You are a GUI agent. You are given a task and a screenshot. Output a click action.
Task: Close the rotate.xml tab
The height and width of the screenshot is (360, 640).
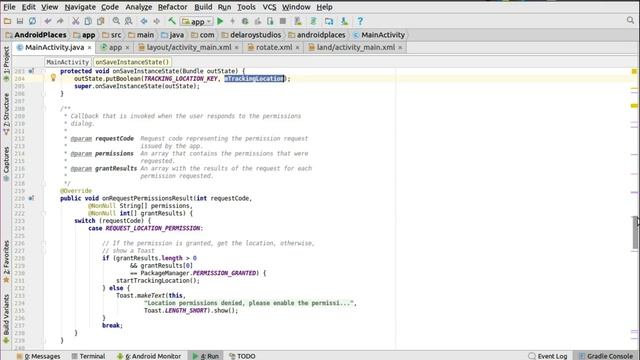click(x=297, y=48)
